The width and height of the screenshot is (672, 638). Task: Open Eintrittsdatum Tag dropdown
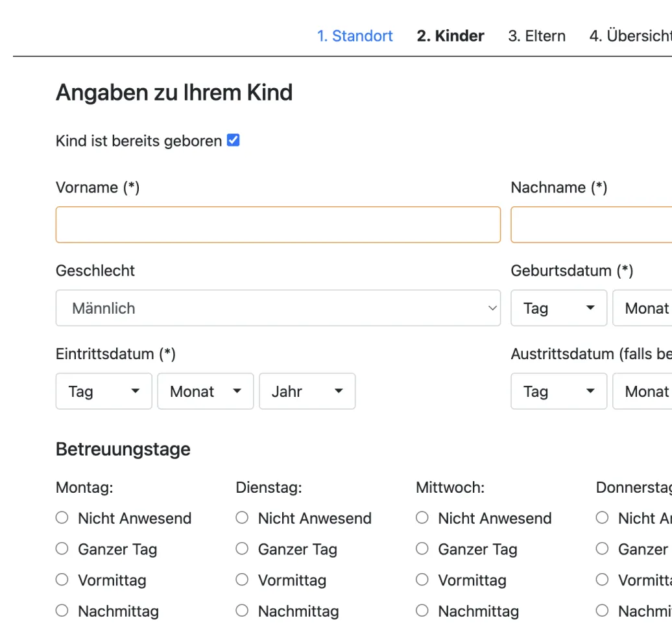tap(104, 391)
